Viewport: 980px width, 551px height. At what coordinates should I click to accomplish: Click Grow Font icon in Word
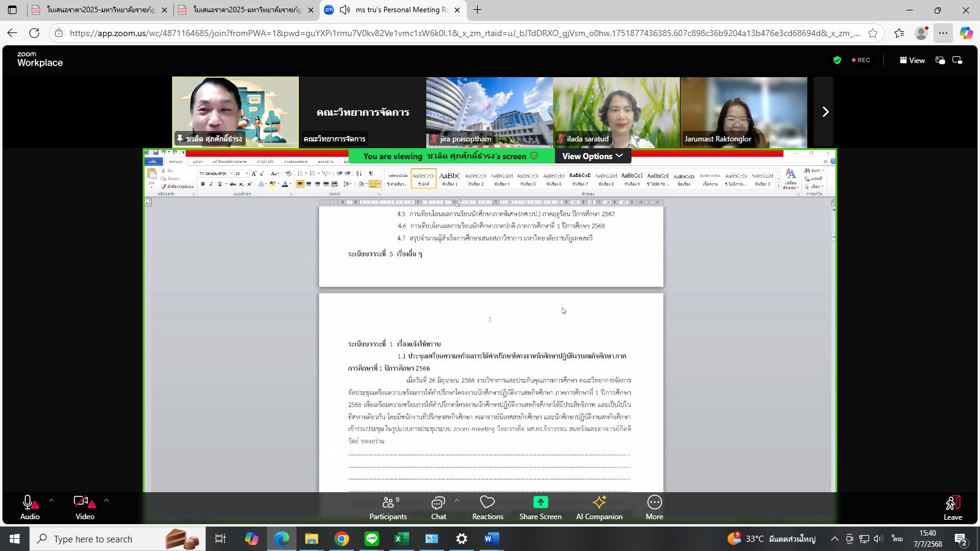254,173
